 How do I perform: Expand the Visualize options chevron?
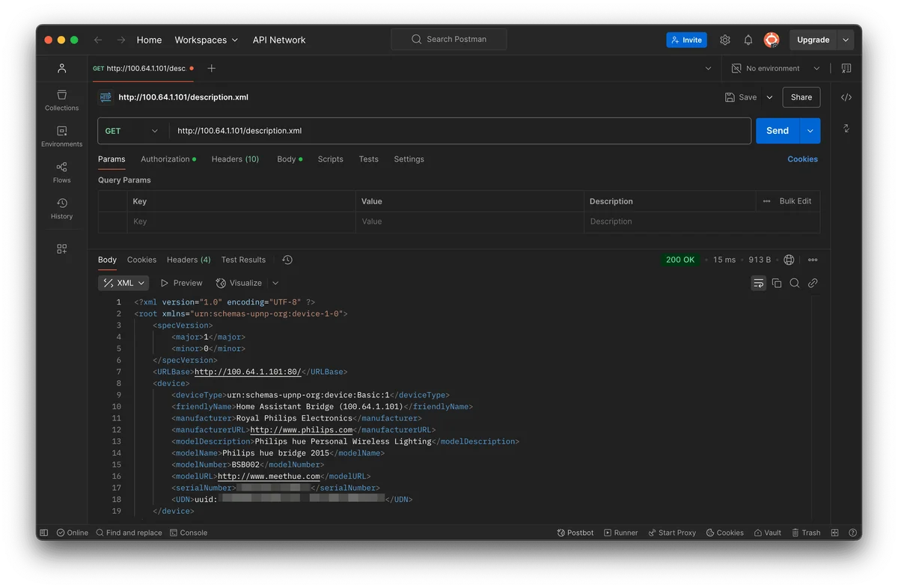click(x=275, y=283)
